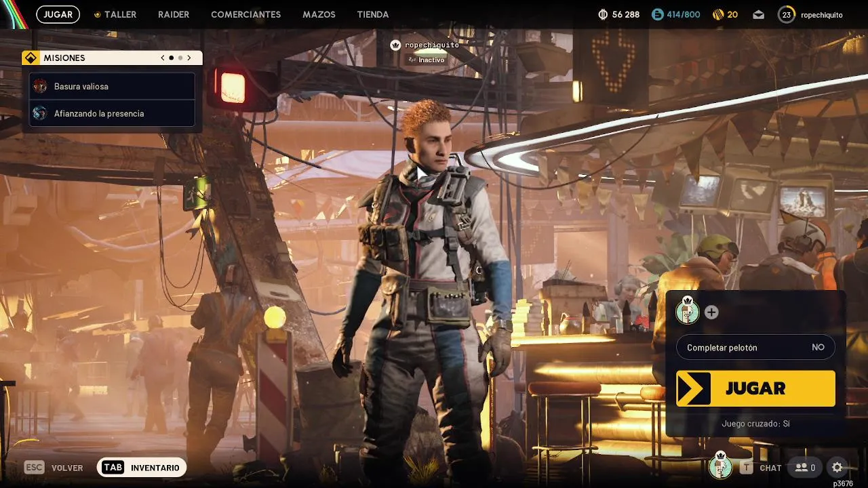This screenshot has height=488, width=868.
Task: Click the MISIONES panel header
Action: (112, 58)
